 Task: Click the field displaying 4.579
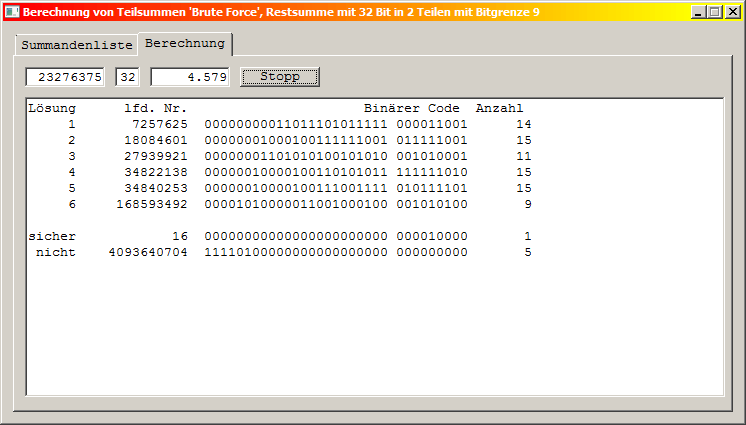(x=190, y=77)
